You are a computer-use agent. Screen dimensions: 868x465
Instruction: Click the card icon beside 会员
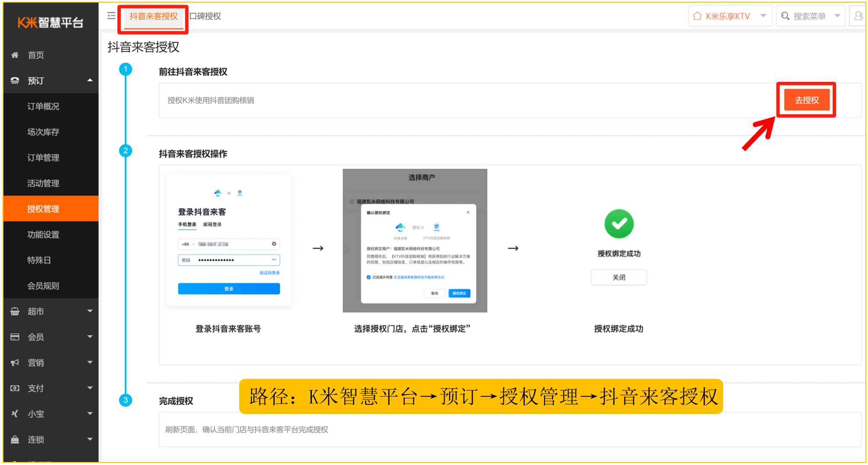(x=15, y=337)
